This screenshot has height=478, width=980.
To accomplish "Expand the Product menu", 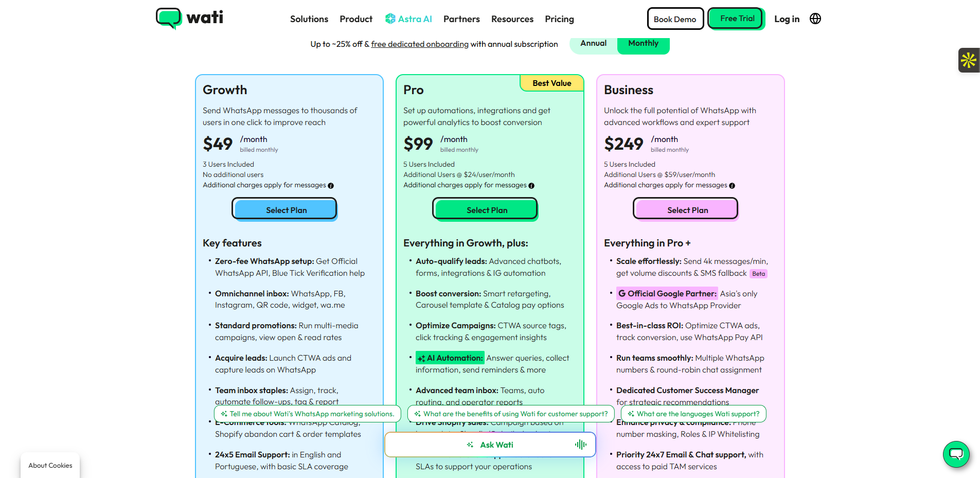I will (x=356, y=19).
